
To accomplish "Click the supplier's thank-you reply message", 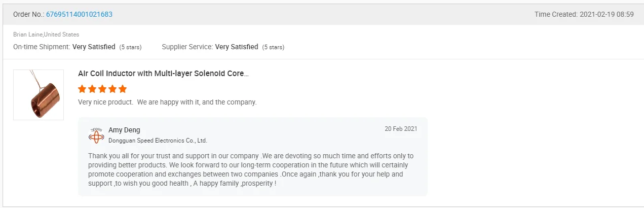I will click(x=251, y=169).
